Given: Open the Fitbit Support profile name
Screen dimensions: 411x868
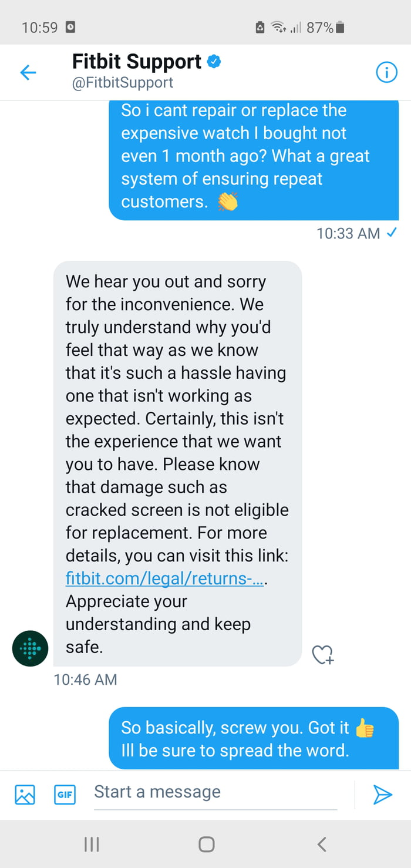Looking at the screenshot, I should pyautogui.click(x=137, y=62).
